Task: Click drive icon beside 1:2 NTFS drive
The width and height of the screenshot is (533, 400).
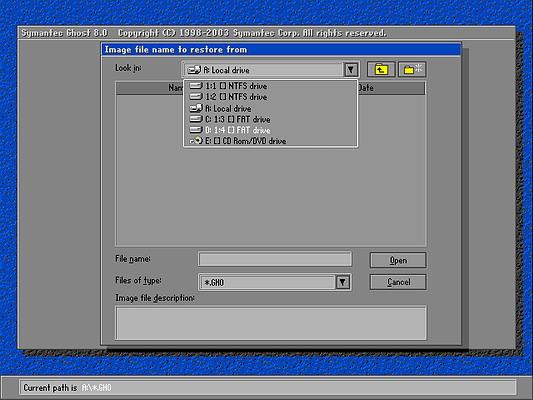Action: [x=196, y=97]
